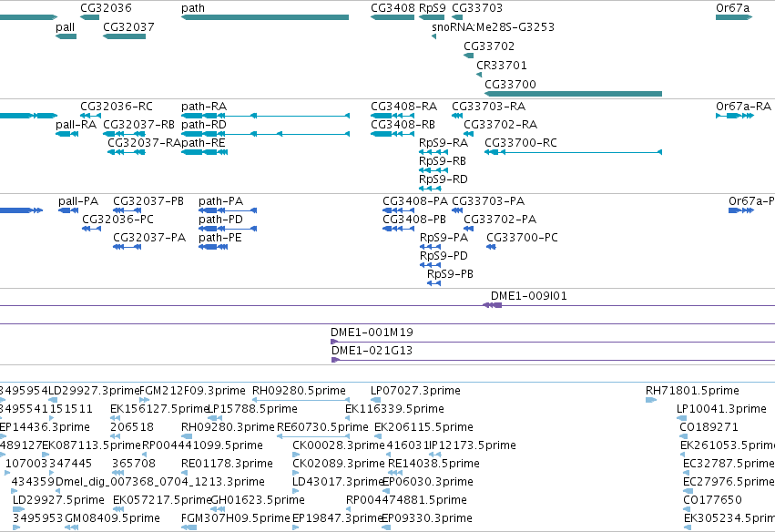The width and height of the screenshot is (775, 532).
Task: Click the pall-PA protein feature
Action: [68, 210]
